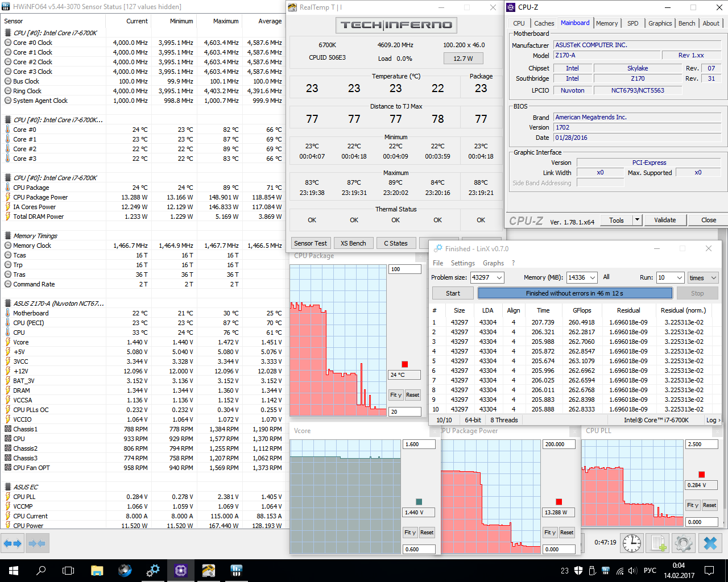
Task: Click the CPU-Z Close button
Action: pos(709,220)
